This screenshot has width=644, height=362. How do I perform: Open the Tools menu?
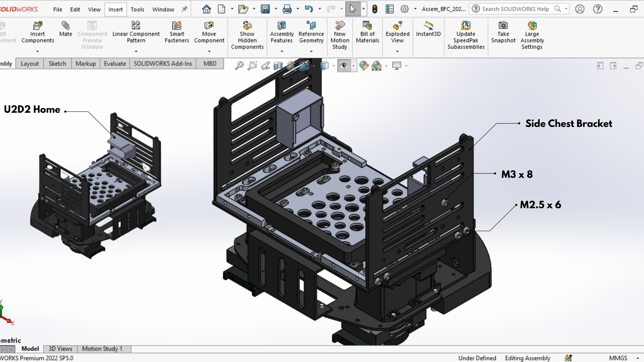click(137, 10)
